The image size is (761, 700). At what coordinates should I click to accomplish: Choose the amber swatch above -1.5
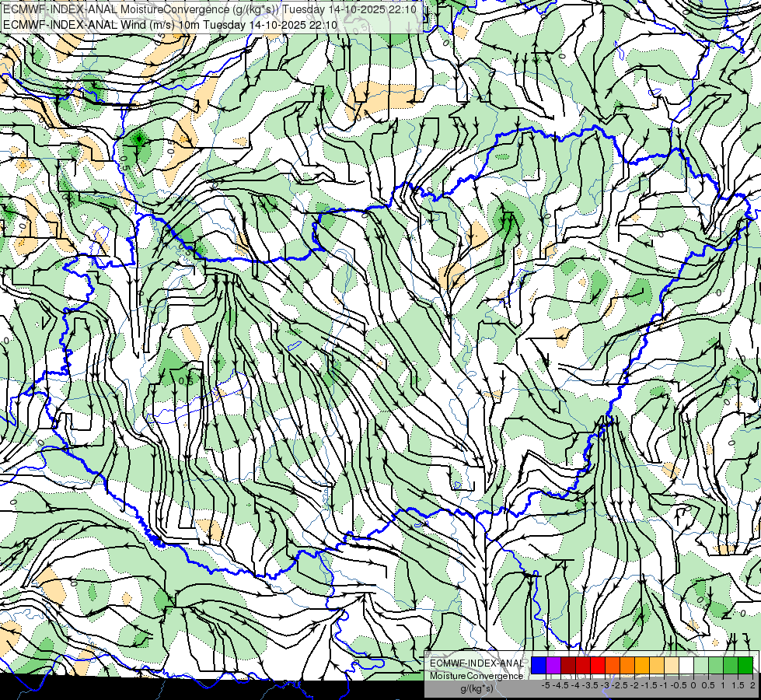642,666
